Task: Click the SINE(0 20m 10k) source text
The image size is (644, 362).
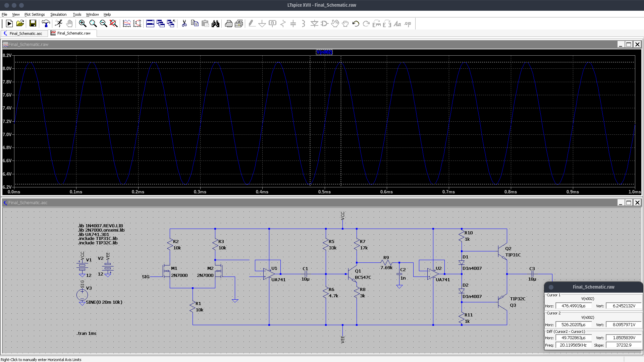Action: pos(104,302)
